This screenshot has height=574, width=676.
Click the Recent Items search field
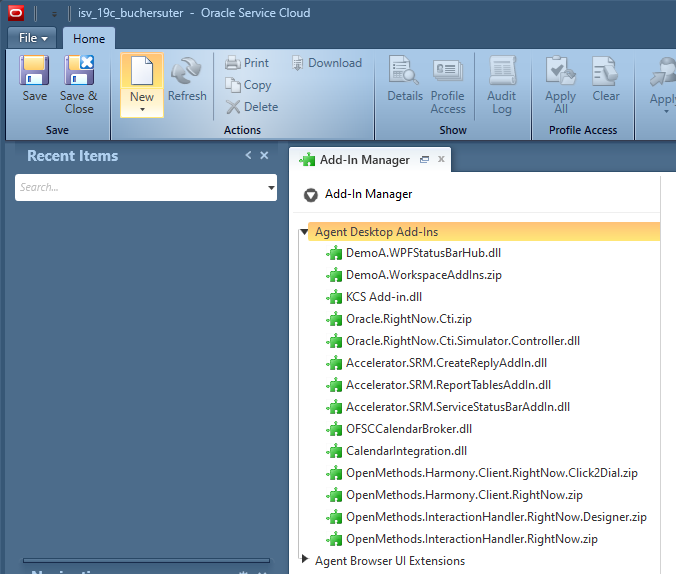click(141, 187)
